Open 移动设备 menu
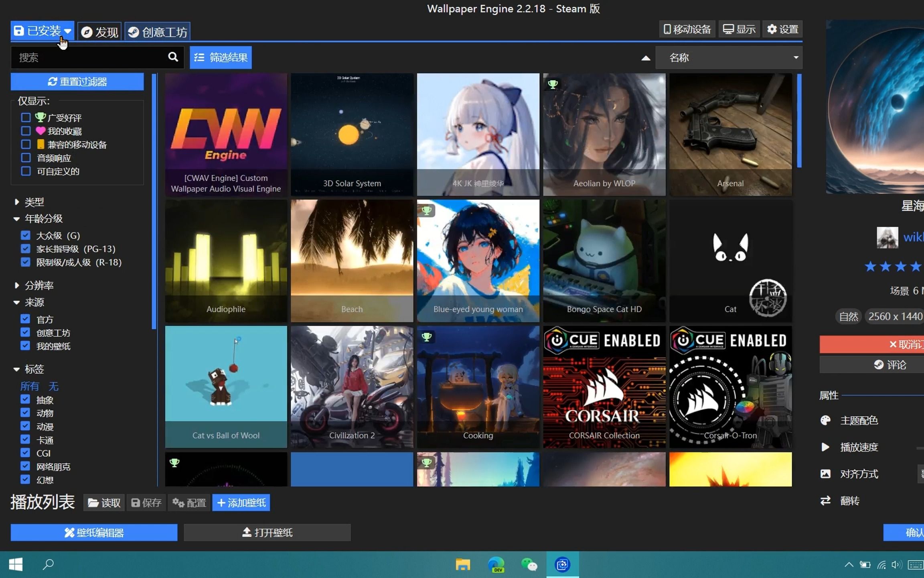This screenshot has width=924, height=578. (x=687, y=29)
